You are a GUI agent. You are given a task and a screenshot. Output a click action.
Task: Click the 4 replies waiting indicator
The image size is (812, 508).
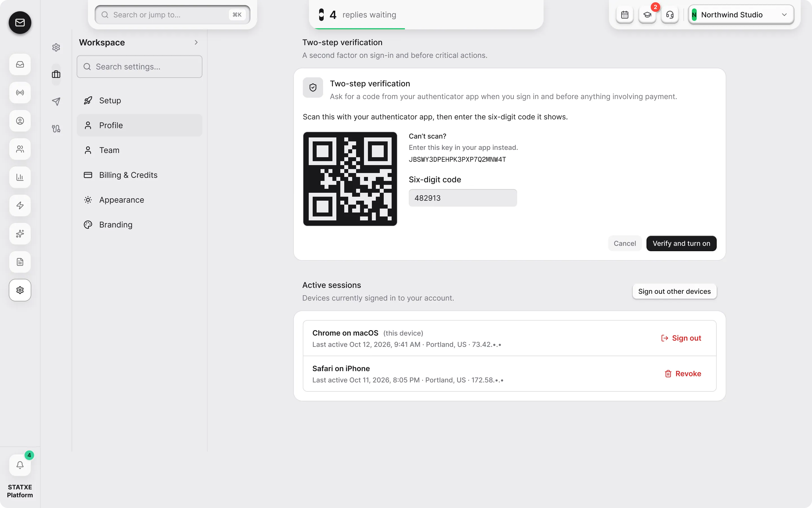coord(358,15)
